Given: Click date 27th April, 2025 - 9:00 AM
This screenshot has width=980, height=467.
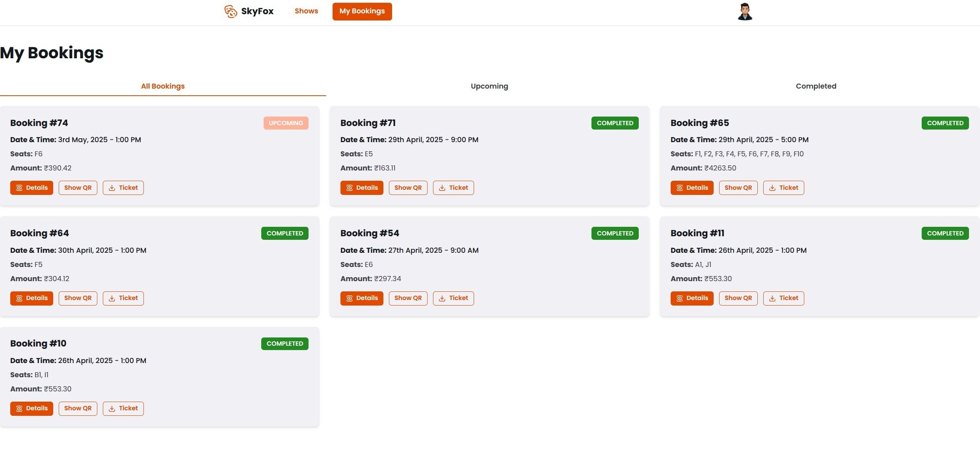Looking at the screenshot, I should click(433, 250).
